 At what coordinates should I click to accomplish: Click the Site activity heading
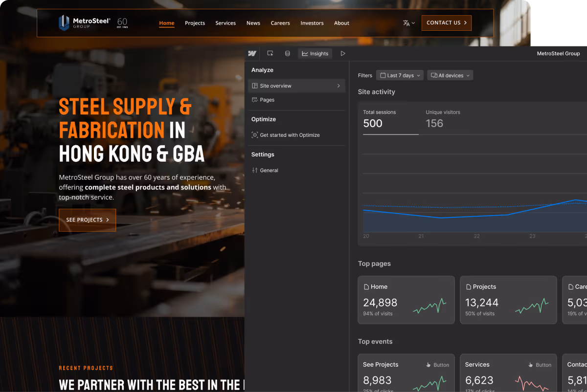tap(376, 92)
